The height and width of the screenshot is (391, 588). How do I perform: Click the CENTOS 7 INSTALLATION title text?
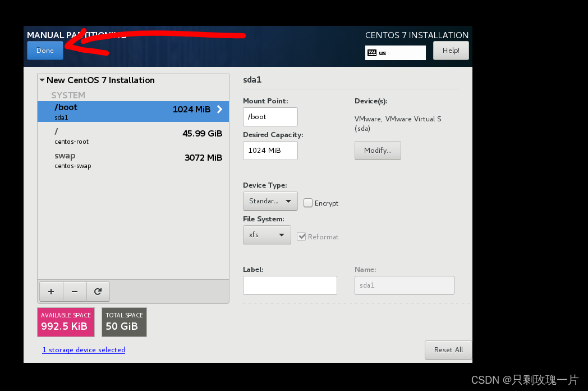tap(417, 35)
